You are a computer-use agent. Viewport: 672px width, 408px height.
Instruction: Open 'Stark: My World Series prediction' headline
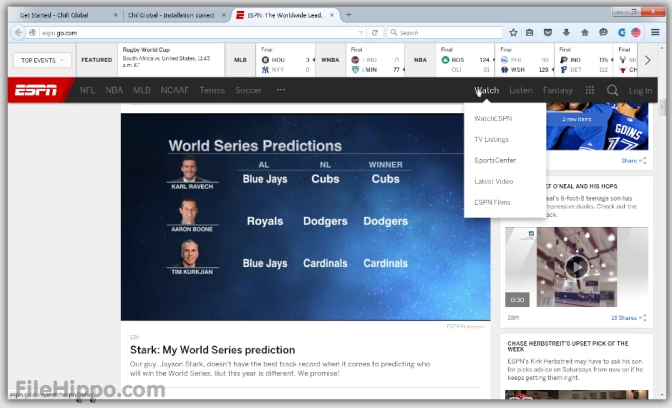coord(212,350)
